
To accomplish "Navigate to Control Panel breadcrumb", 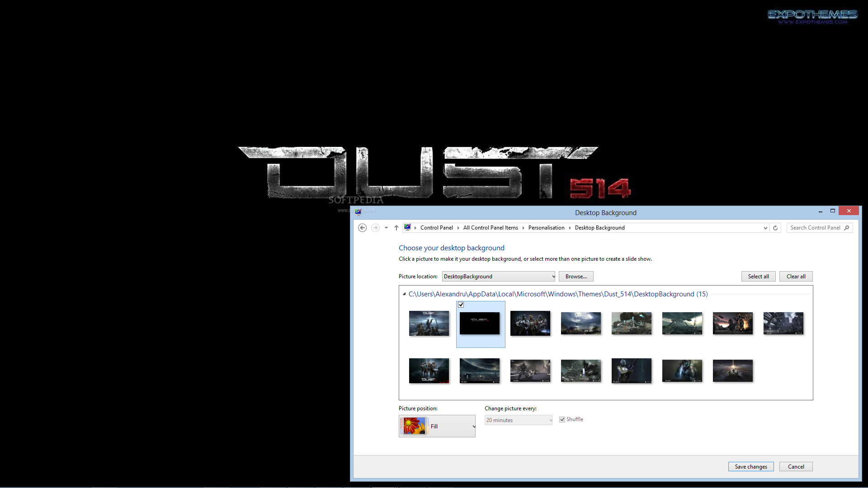I will pyautogui.click(x=436, y=228).
